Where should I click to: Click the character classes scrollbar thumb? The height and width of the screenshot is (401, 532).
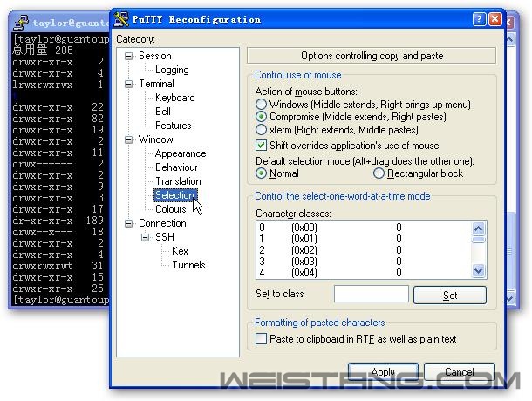coord(479,240)
